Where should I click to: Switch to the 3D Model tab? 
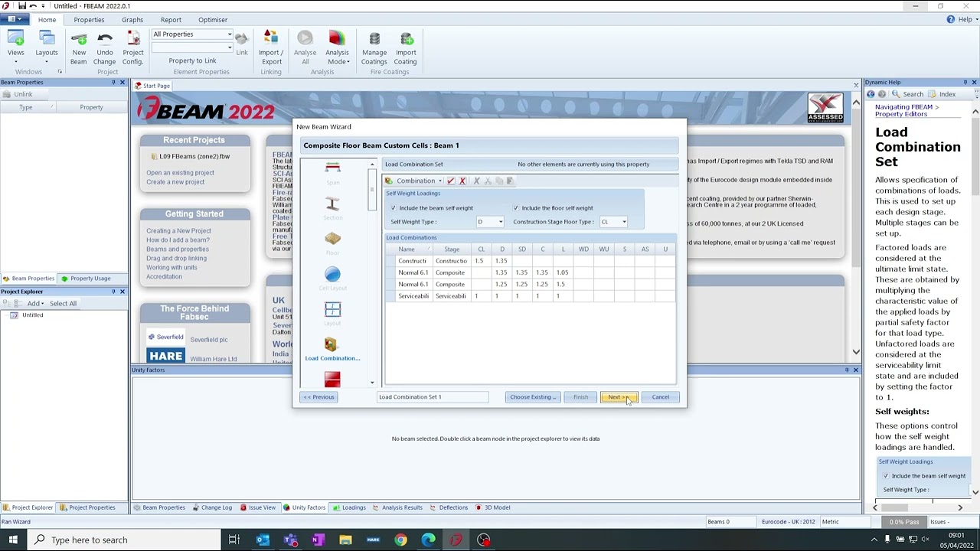[x=492, y=507]
